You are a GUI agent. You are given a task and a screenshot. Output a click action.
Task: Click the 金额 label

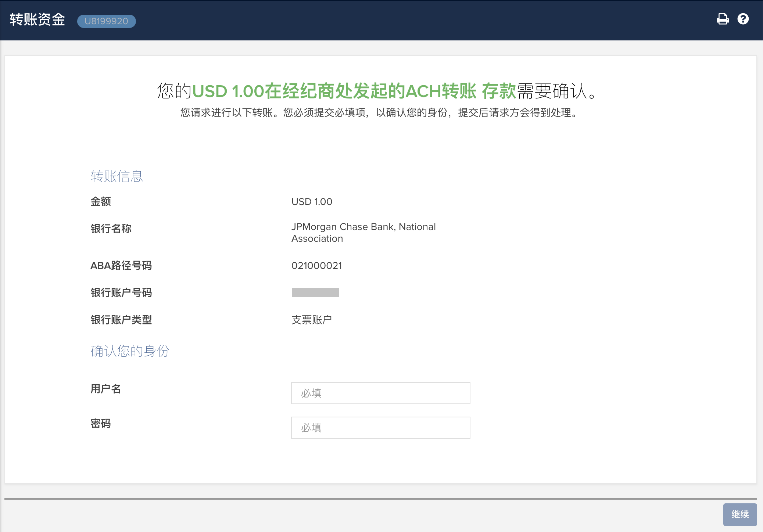[x=101, y=202]
